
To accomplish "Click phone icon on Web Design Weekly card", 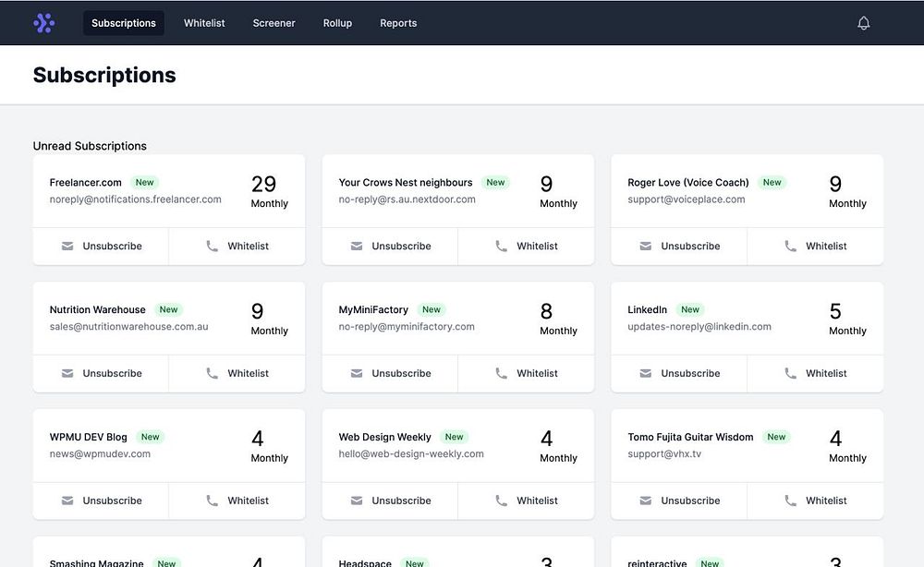I will pyautogui.click(x=502, y=501).
